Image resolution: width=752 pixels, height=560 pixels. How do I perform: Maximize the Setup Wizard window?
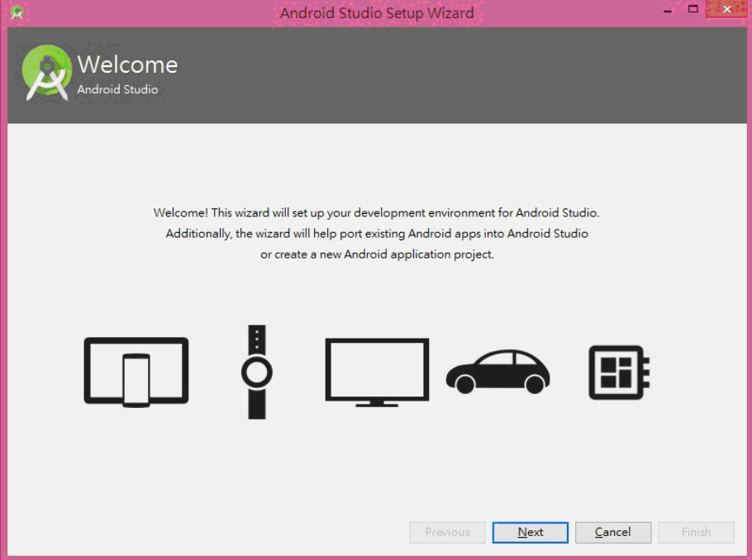point(693,9)
